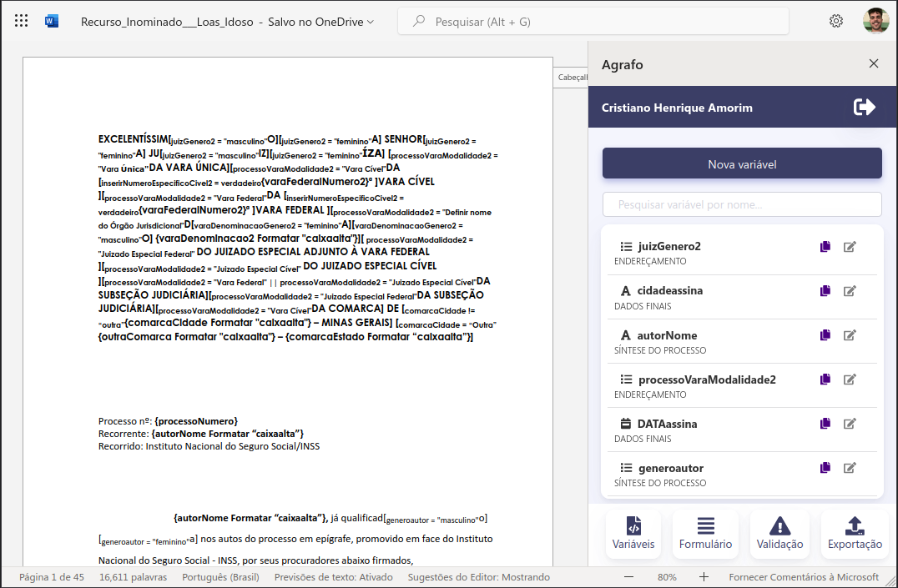Toggle Sugestões do Editor: Mostrando
898x588 pixels.
pyautogui.click(x=479, y=577)
